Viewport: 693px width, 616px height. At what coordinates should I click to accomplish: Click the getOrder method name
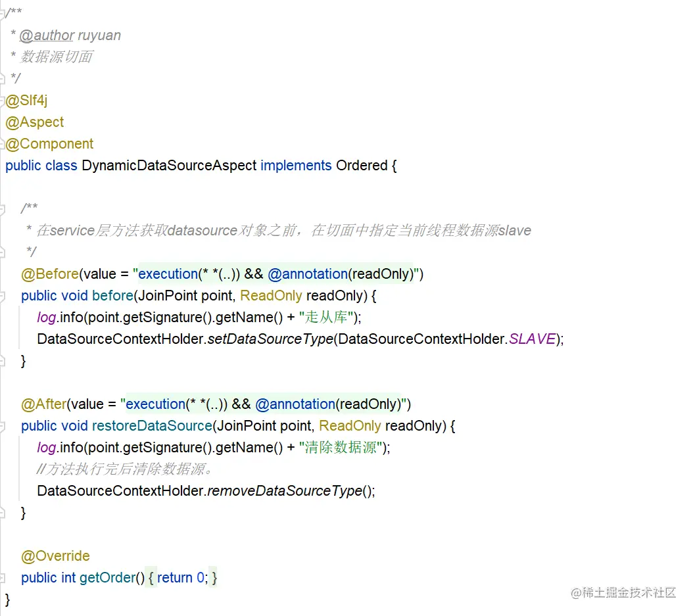click(107, 578)
